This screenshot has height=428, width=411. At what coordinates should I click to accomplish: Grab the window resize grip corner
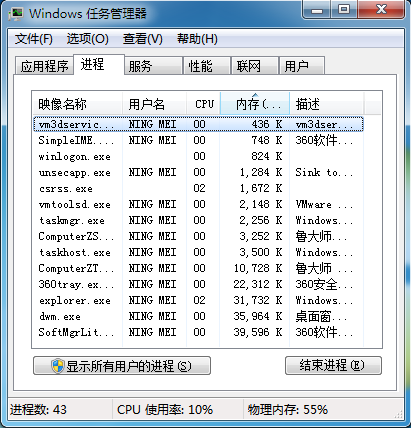coord(399,414)
